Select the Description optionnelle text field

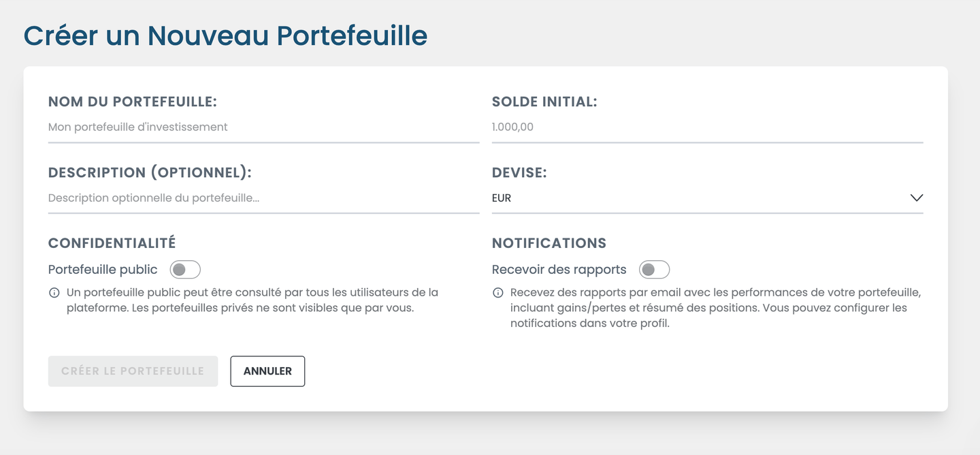pos(263,198)
